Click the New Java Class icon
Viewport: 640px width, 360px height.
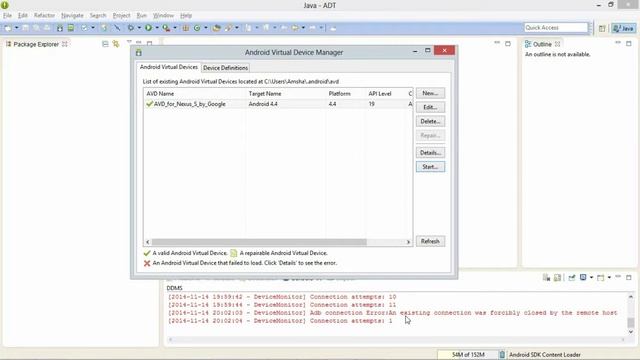pyautogui.click(x=197, y=28)
